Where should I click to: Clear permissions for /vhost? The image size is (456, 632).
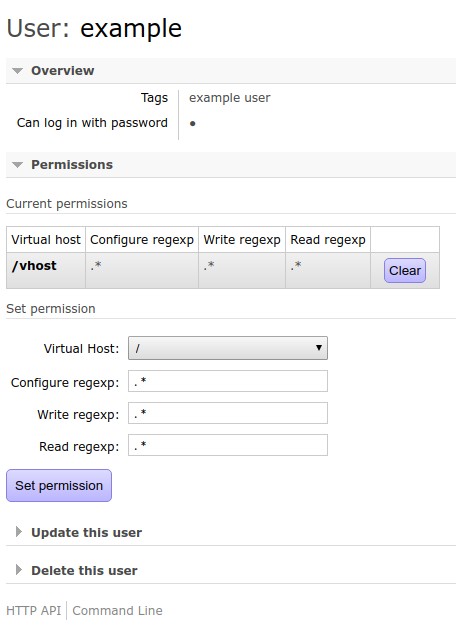[404, 270]
